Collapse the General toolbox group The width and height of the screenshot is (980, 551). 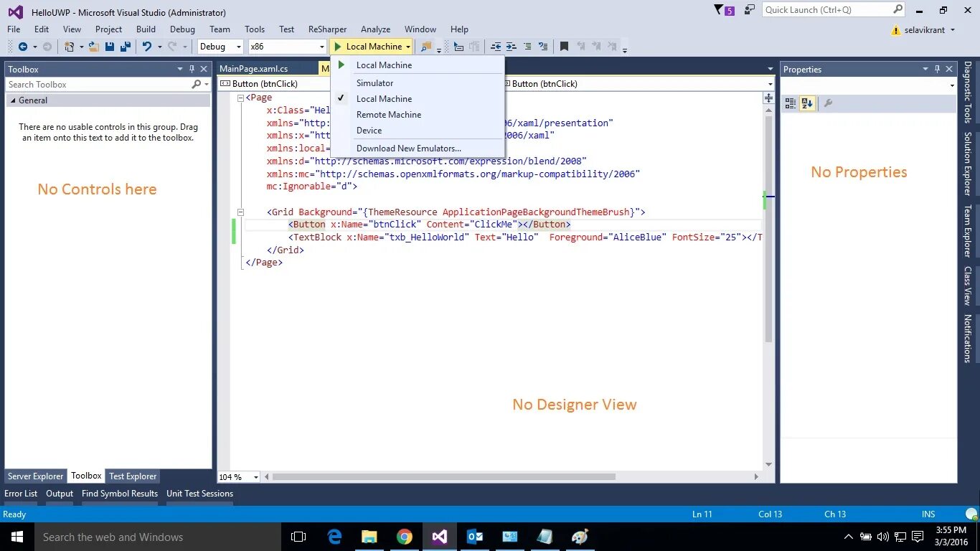point(12,100)
